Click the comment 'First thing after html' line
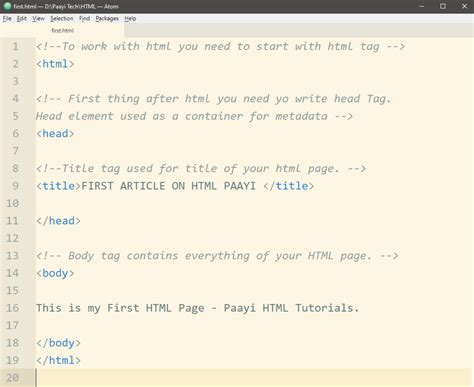The height and width of the screenshot is (387, 474). [x=213, y=99]
